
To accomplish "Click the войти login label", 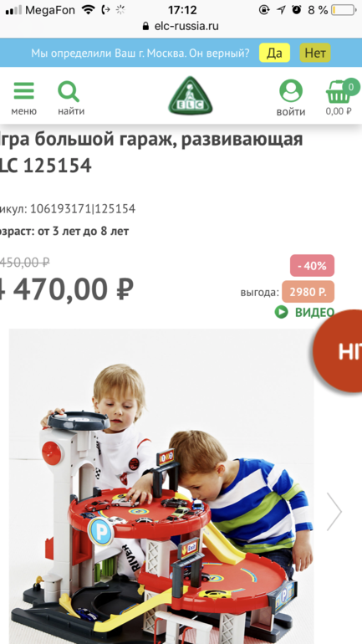I will tap(291, 112).
